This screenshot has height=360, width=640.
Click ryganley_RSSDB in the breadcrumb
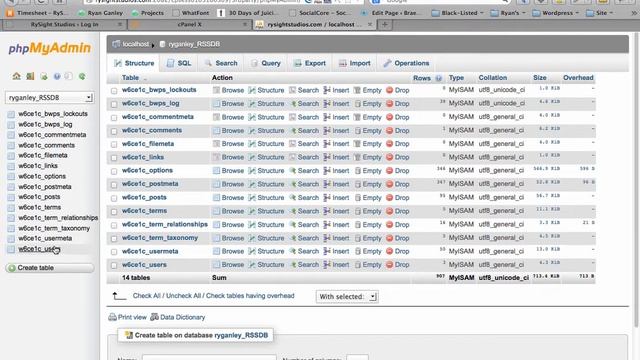(x=194, y=44)
